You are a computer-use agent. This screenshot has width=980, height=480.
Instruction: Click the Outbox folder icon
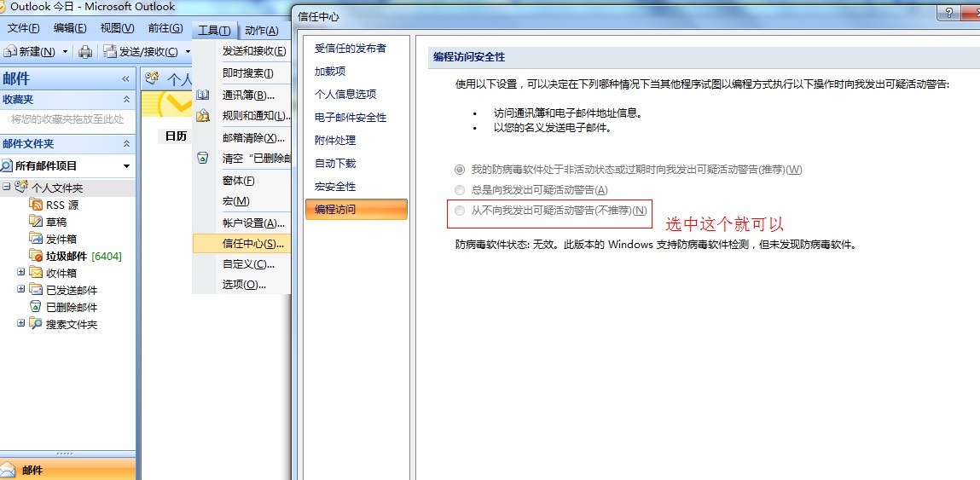click(x=36, y=238)
